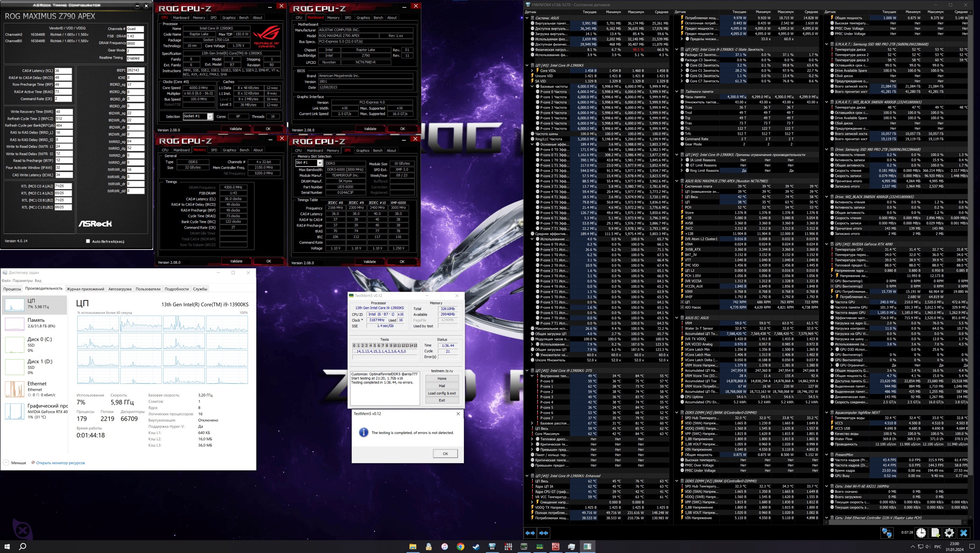
Task: Open Файл menu in Task Manager
Action: (x=6, y=281)
